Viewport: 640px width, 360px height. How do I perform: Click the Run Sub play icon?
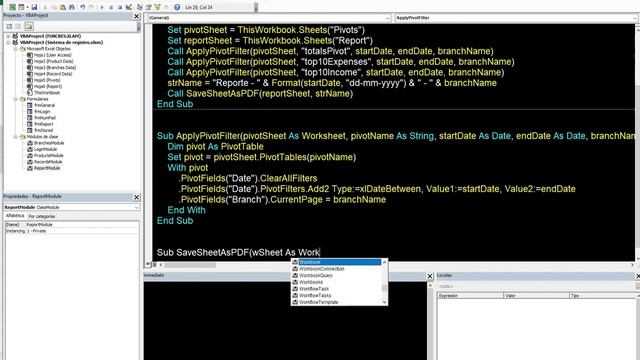[x=102, y=7]
